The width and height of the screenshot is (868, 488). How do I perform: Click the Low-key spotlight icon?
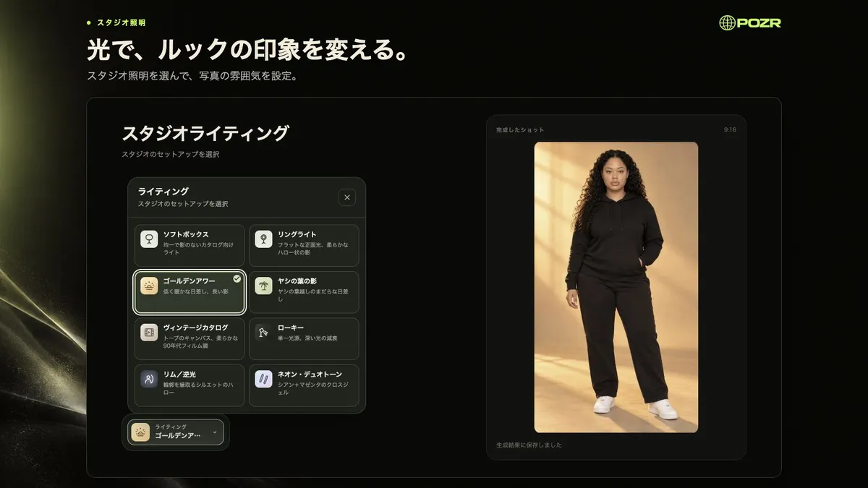tap(264, 333)
